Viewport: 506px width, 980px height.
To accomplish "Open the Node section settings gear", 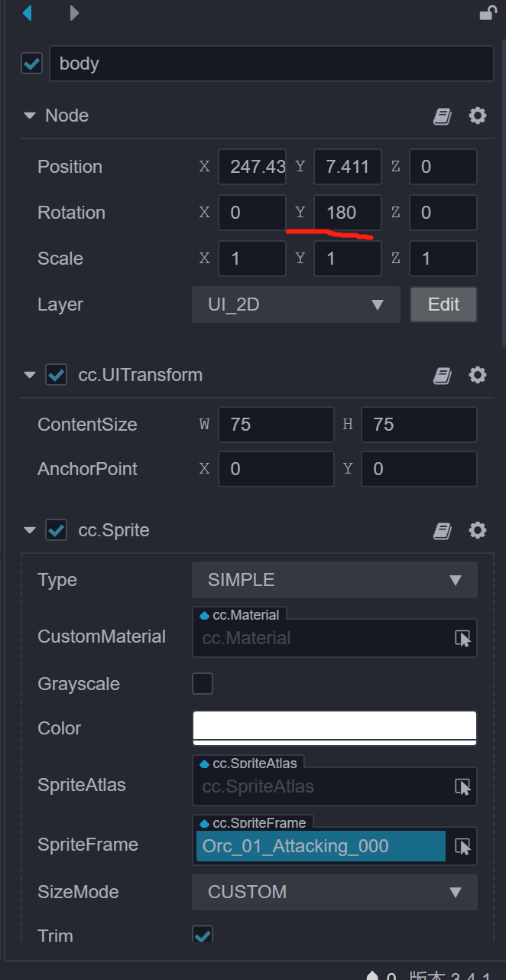I will pyautogui.click(x=478, y=116).
